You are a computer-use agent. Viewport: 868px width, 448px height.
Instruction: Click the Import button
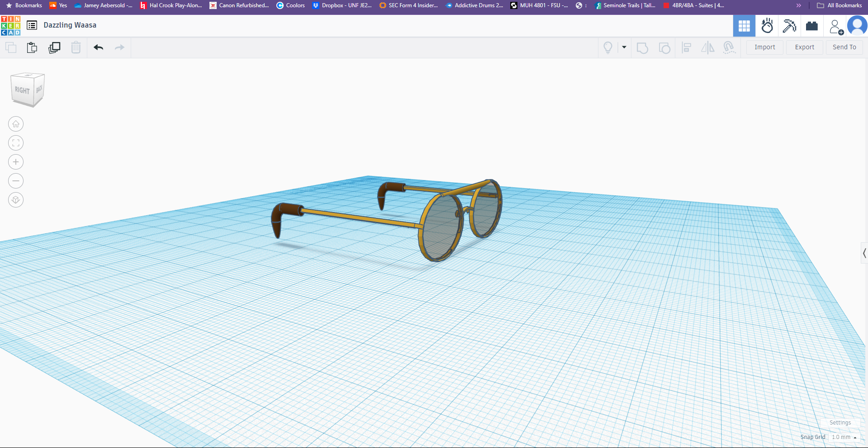click(x=764, y=47)
